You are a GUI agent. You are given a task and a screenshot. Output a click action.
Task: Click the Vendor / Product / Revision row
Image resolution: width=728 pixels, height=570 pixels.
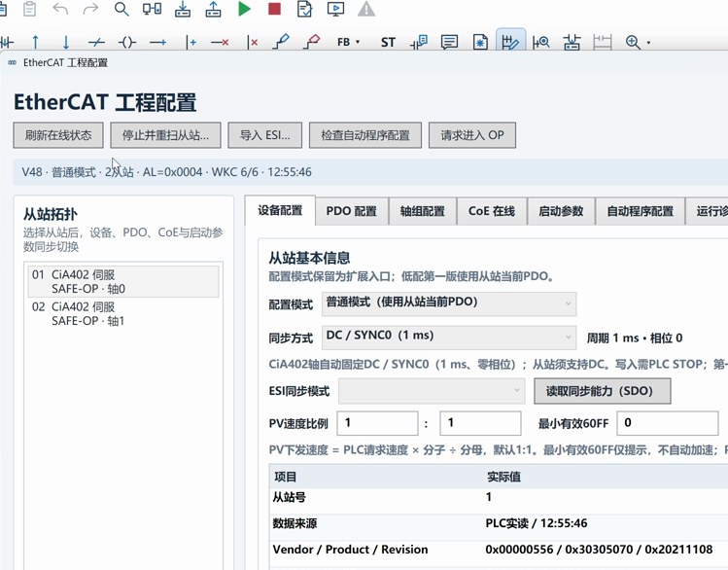click(x=499, y=550)
